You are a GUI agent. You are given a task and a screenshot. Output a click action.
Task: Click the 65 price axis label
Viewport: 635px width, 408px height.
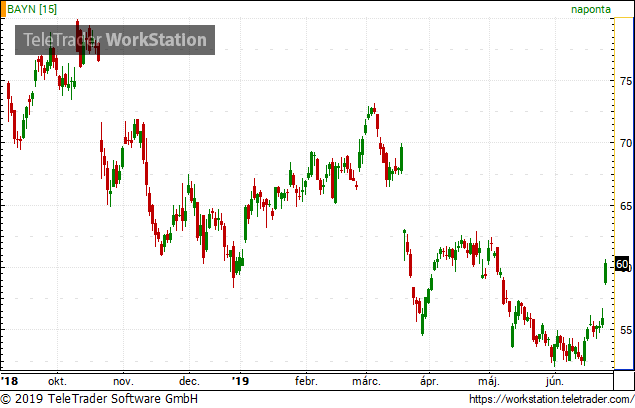626,206
